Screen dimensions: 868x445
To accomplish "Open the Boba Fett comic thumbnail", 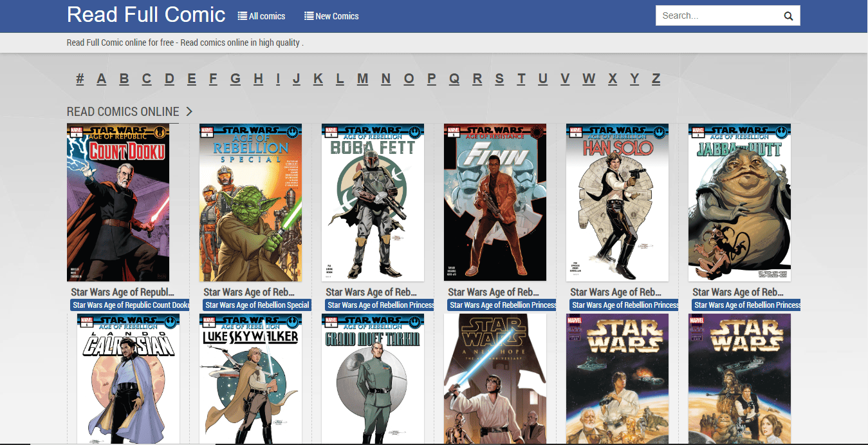I will click(373, 202).
